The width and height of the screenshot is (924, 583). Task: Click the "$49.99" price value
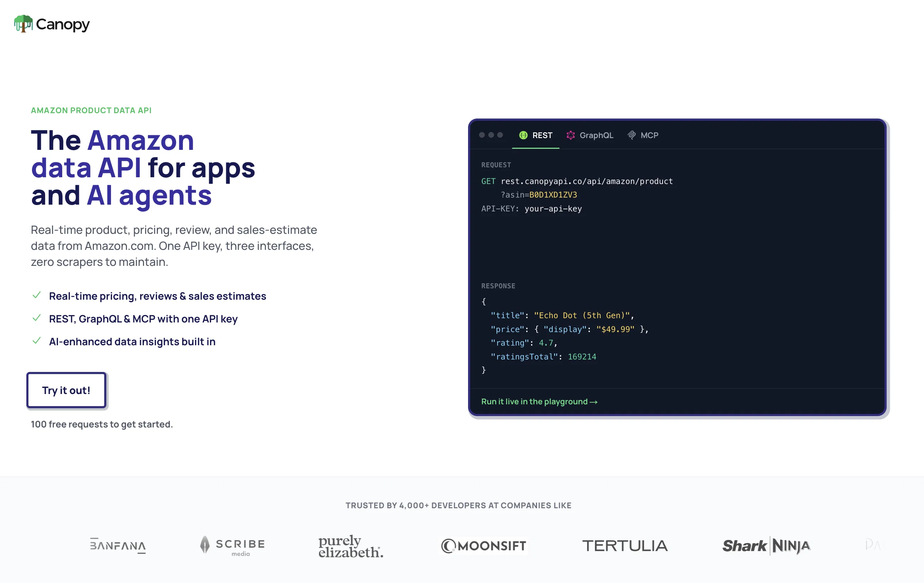616,329
